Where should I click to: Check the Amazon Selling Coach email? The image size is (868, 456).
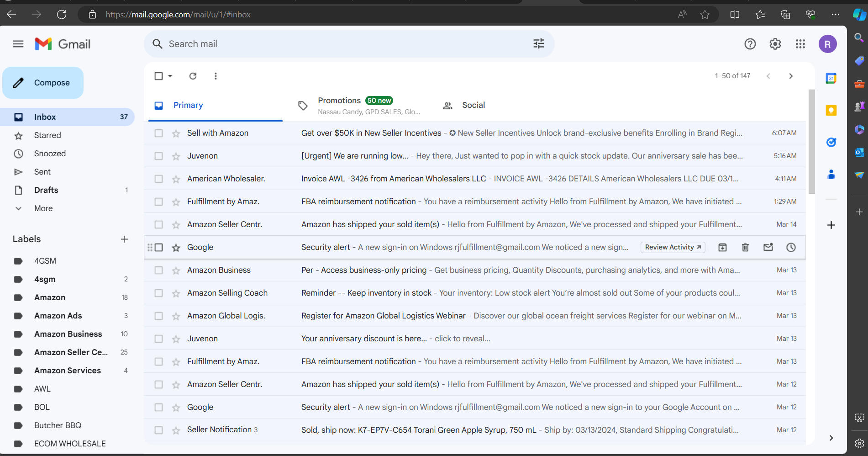click(x=158, y=293)
